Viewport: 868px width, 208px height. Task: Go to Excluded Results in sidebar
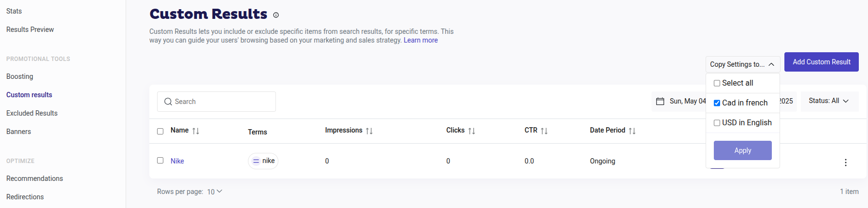tap(32, 113)
